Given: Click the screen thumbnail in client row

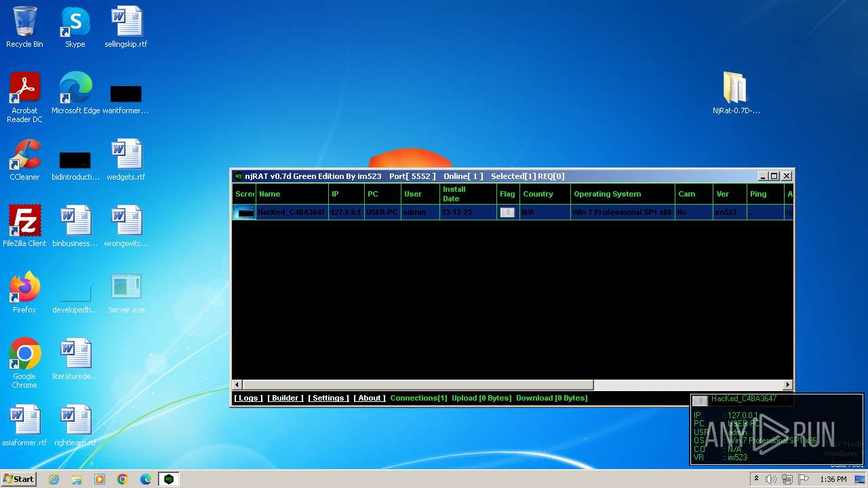Looking at the screenshot, I should tap(244, 212).
